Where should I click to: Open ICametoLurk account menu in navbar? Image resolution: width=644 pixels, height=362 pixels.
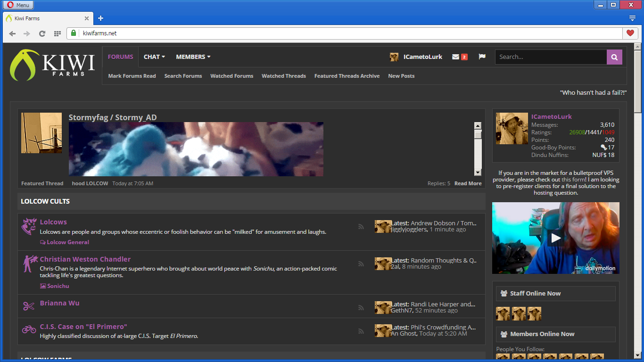click(x=416, y=57)
